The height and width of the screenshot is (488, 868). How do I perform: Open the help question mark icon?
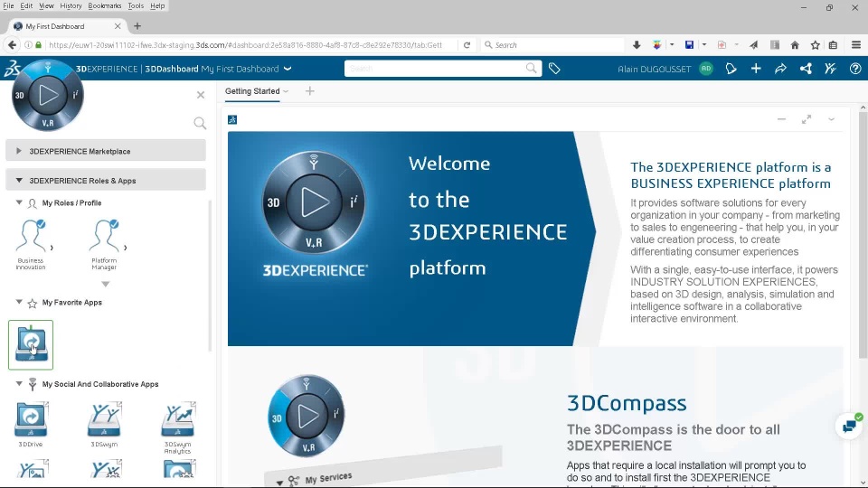pos(855,69)
